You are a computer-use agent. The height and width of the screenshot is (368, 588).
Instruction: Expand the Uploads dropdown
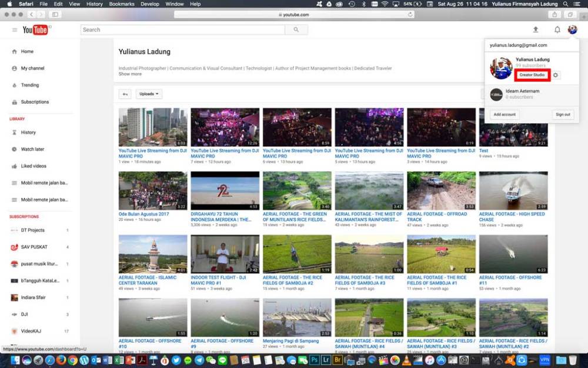click(x=149, y=94)
